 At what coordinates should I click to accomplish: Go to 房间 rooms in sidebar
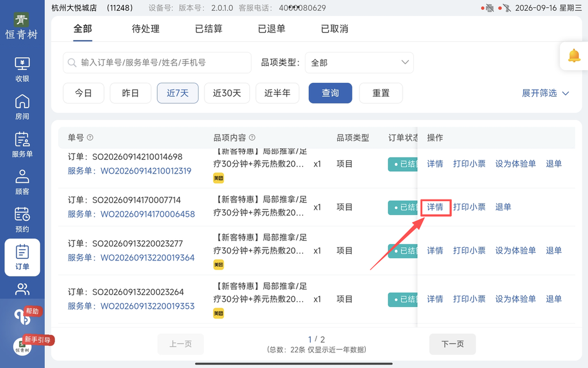(22, 107)
